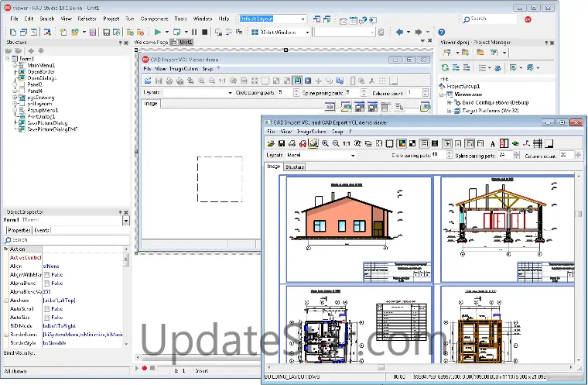Toggle the AutoScroll checkbox in Object Inspector

tap(46, 308)
